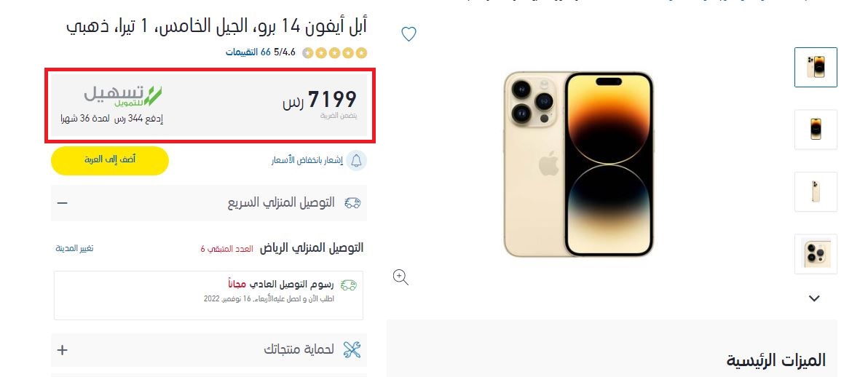The image size is (868, 377).
Task: Select the second front-view phone thumbnail
Action: coord(816,130)
